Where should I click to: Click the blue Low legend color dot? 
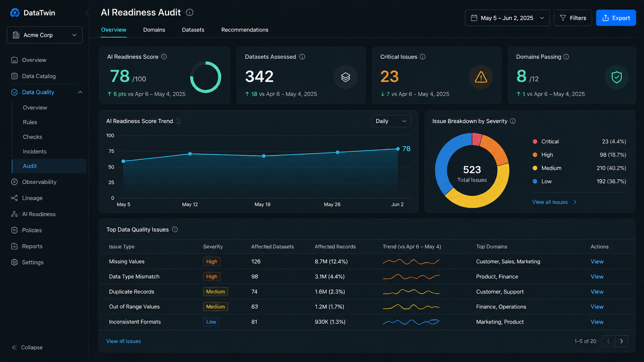pyautogui.click(x=535, y=181)
